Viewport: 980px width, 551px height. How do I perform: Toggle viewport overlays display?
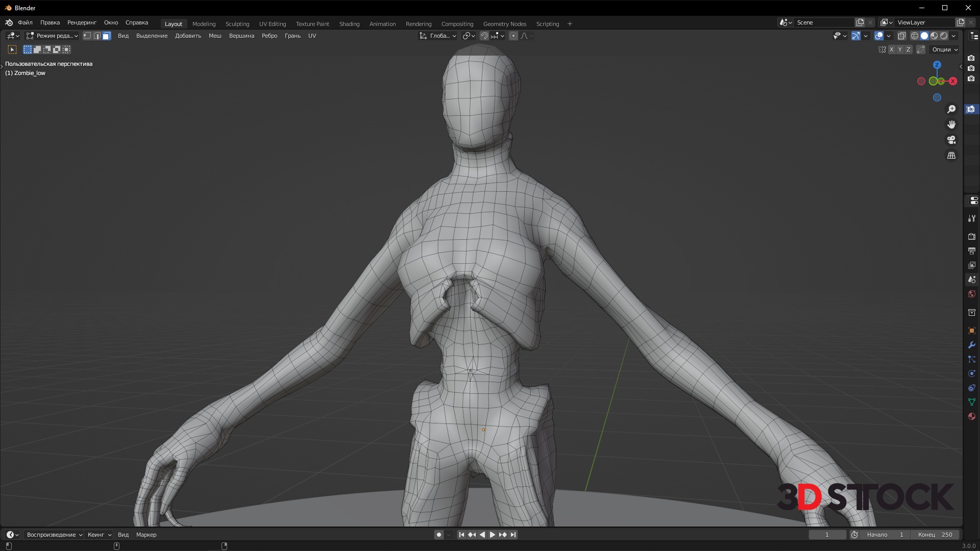pos(879,36)
